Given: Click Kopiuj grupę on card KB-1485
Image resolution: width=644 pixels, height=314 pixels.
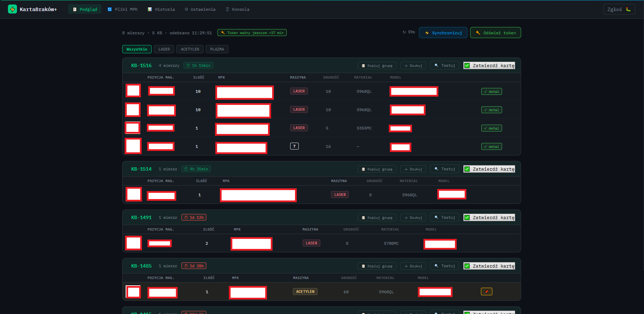Looking at the screenshot, I should [x=377, y=266].
